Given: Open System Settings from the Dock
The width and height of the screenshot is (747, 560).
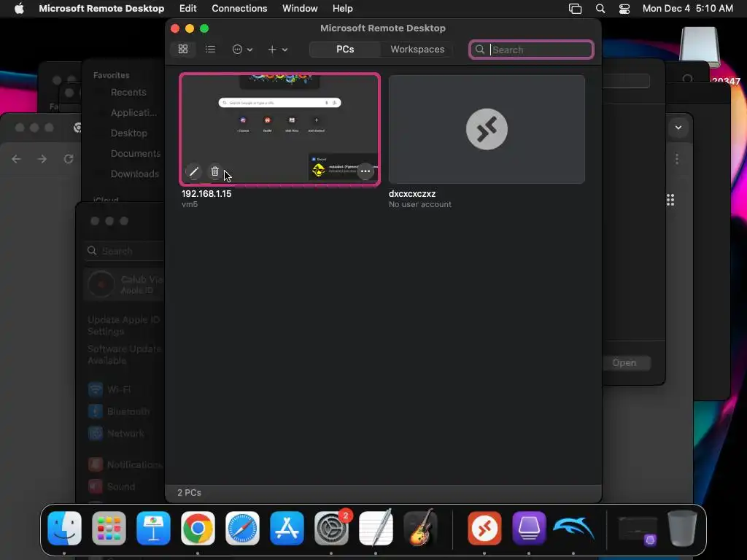Looking at the screenshot, I should 331,528.
